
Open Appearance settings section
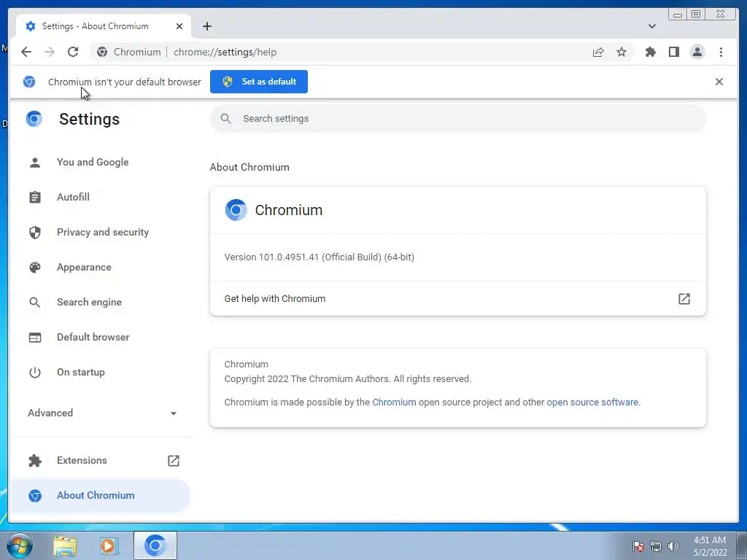click(x=84, y=267)
